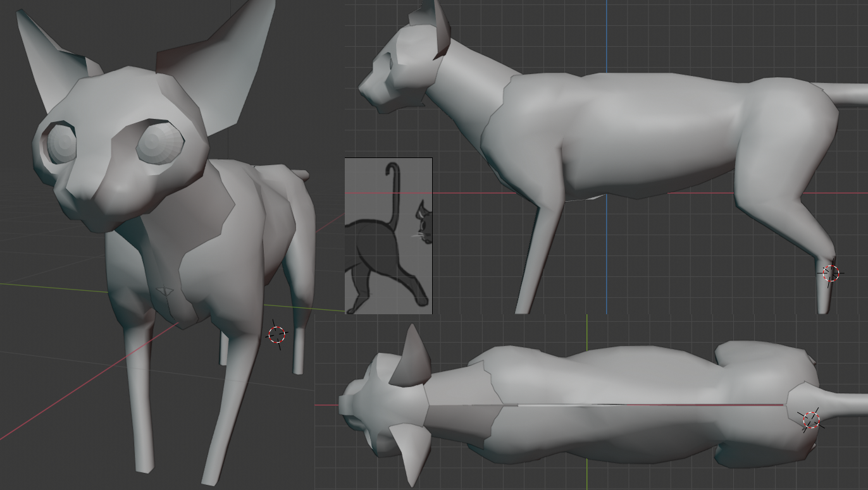The height and width of the screenshot is (490, 868).
Task: Click the cat silhouette reference image
Action: coord(388,236)
